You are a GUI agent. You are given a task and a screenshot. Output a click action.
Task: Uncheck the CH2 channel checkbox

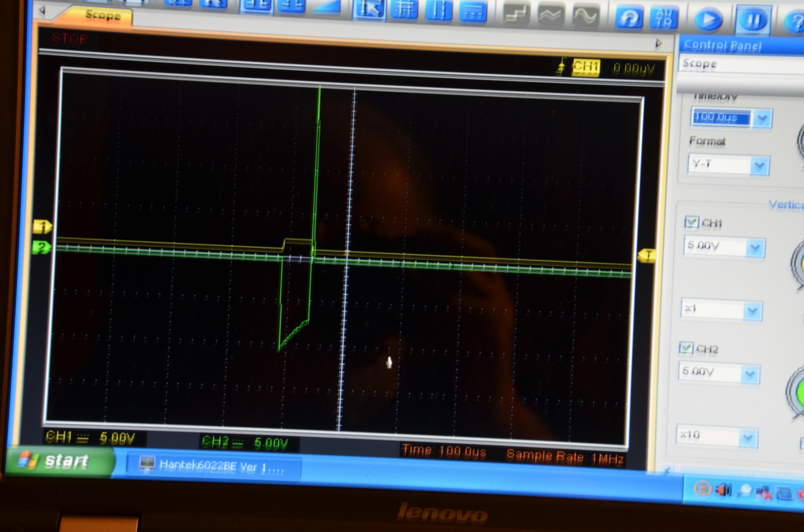686,348
